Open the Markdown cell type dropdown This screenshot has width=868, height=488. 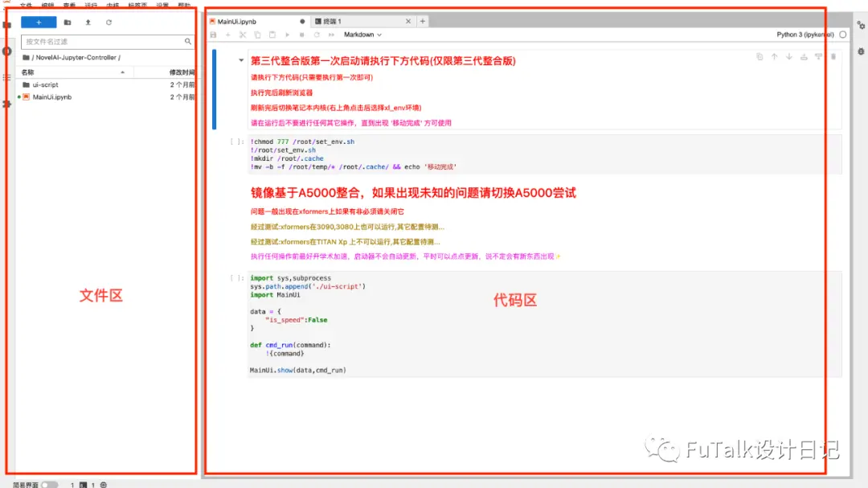[x=362, y=35]
